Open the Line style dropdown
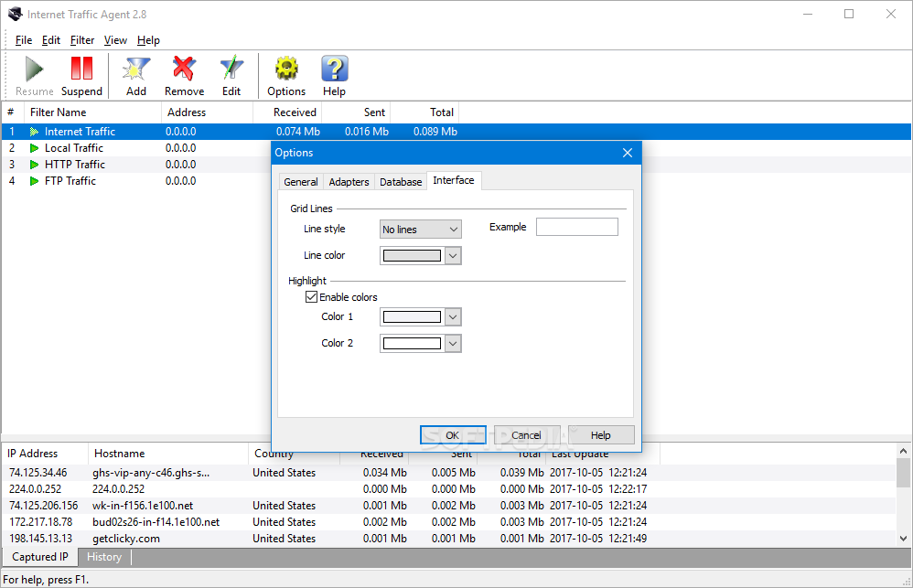913x588 pixels. pos(421,230)
